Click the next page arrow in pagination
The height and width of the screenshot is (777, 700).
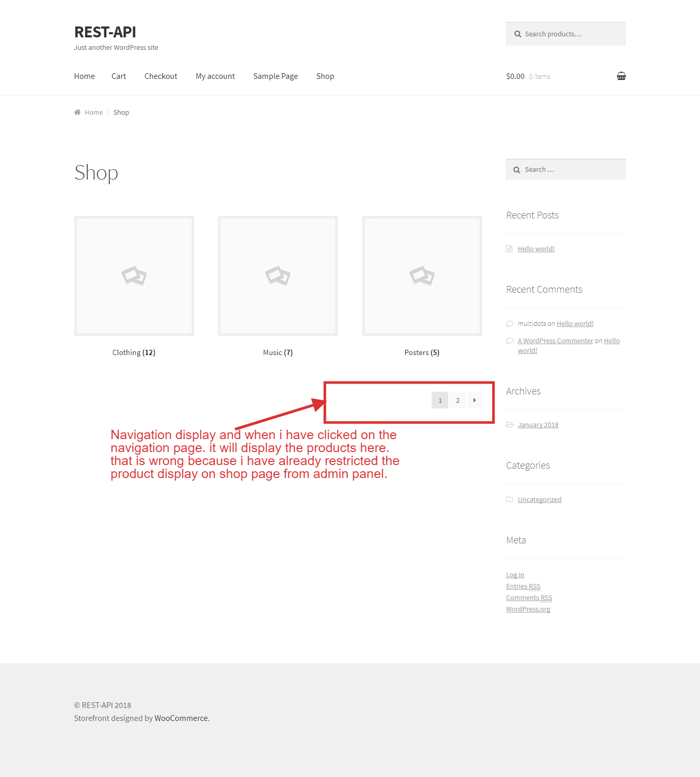[x=475, y=400]
